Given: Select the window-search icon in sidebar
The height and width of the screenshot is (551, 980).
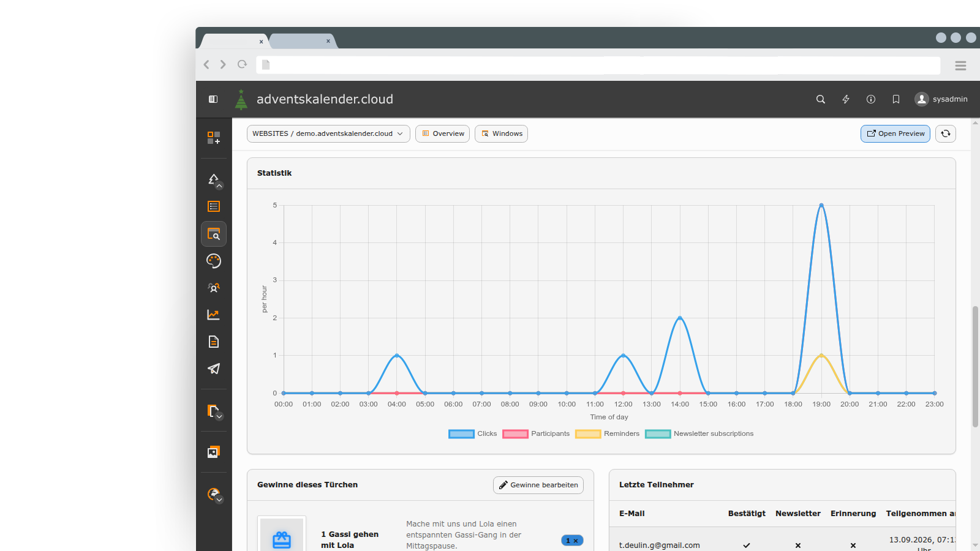Looking at the screenshot, I should (x=214, y=234).
